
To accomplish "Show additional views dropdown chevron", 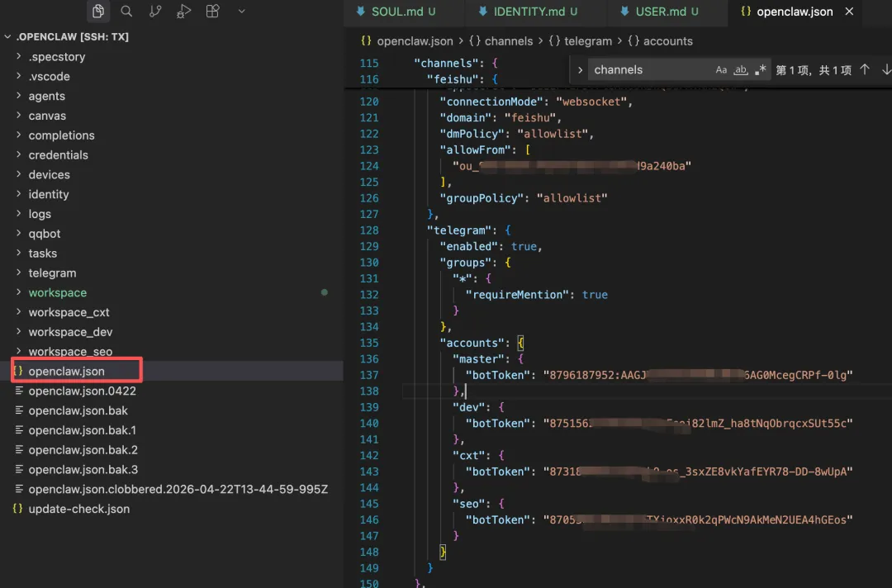I will (x=241, y=12).
